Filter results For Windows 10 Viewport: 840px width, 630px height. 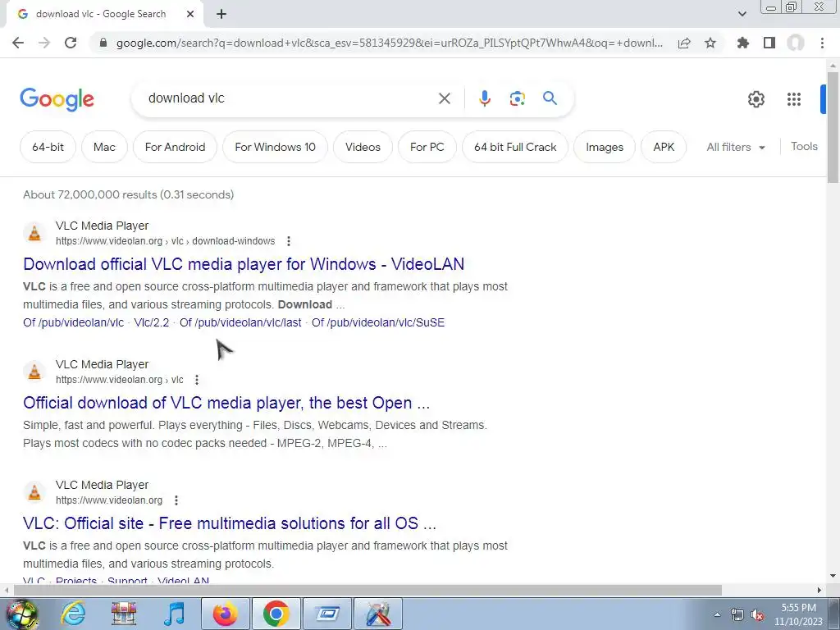pos(275,147)
